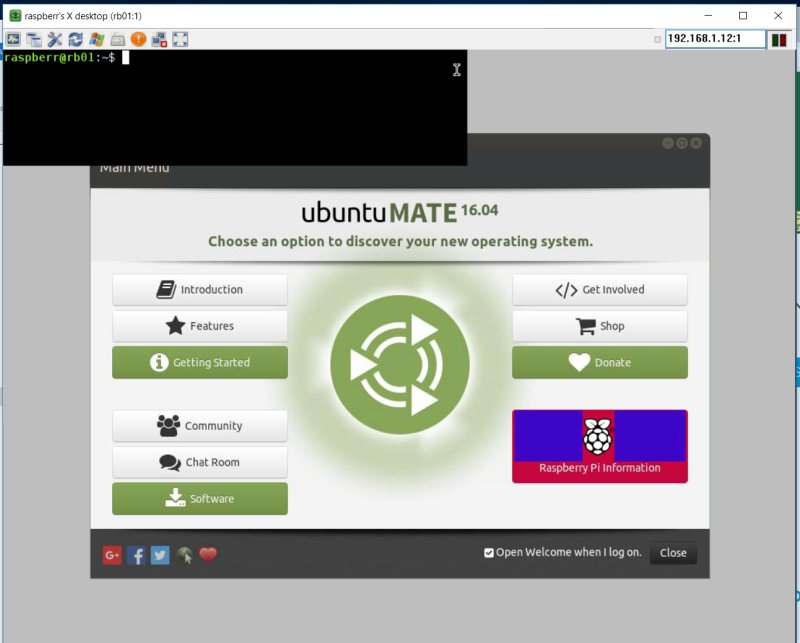Click inside the black terminal window
Image resolution: width=800 pixels, height=643 pixels.
[x=235, y=110]
